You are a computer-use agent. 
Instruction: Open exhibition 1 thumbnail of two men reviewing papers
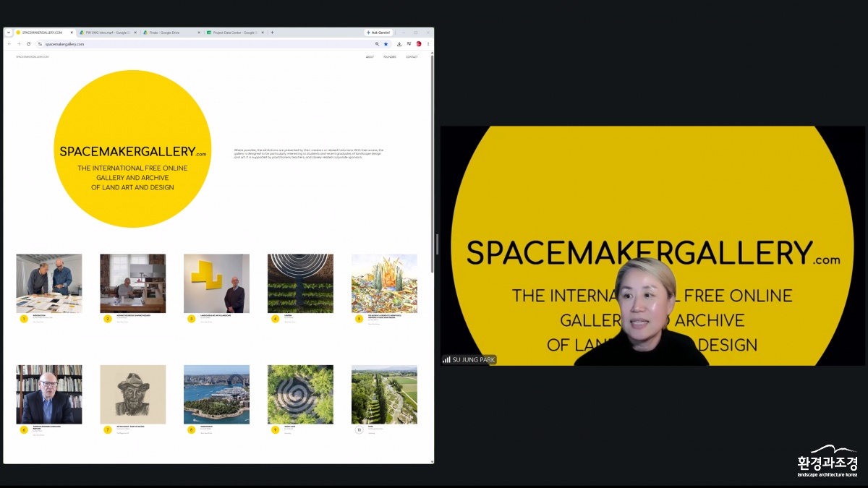(x=49, y=283)
